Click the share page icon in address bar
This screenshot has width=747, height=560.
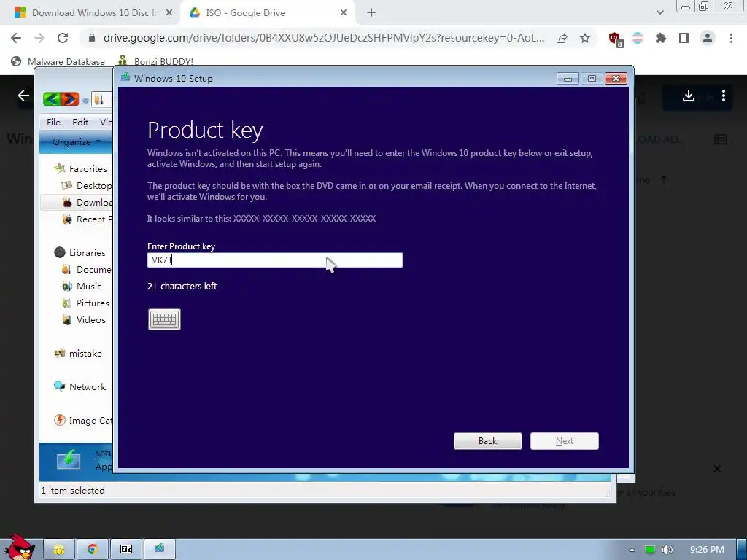click(x=562, y=38)
